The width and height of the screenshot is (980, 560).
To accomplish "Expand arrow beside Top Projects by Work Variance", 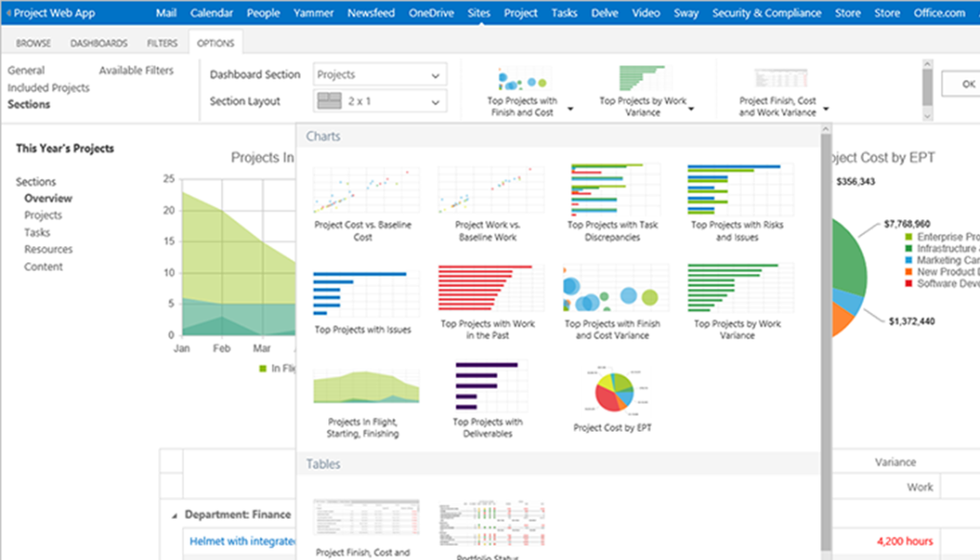I will click(691, 109).
